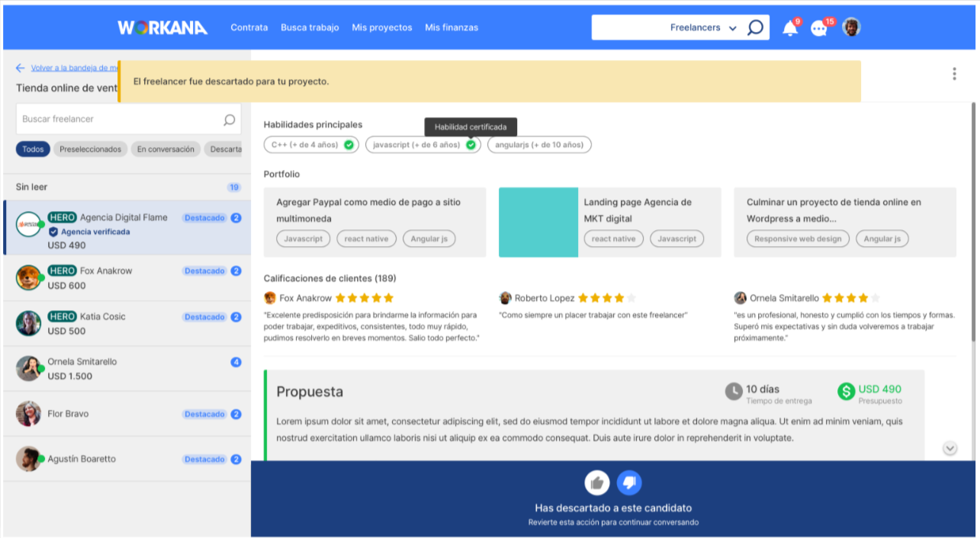The width and height of the screenshot is (980, 538).
Task: Click the C++ skill tag
Action: [311, 145]
